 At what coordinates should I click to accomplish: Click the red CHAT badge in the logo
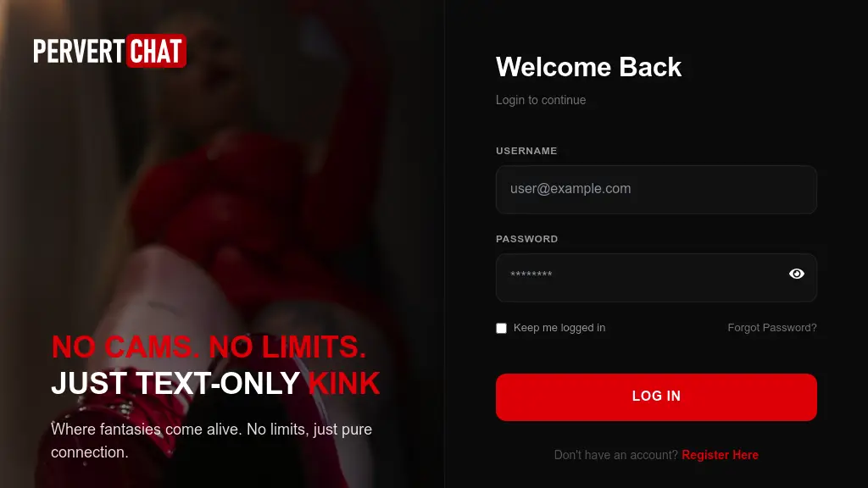156,51
